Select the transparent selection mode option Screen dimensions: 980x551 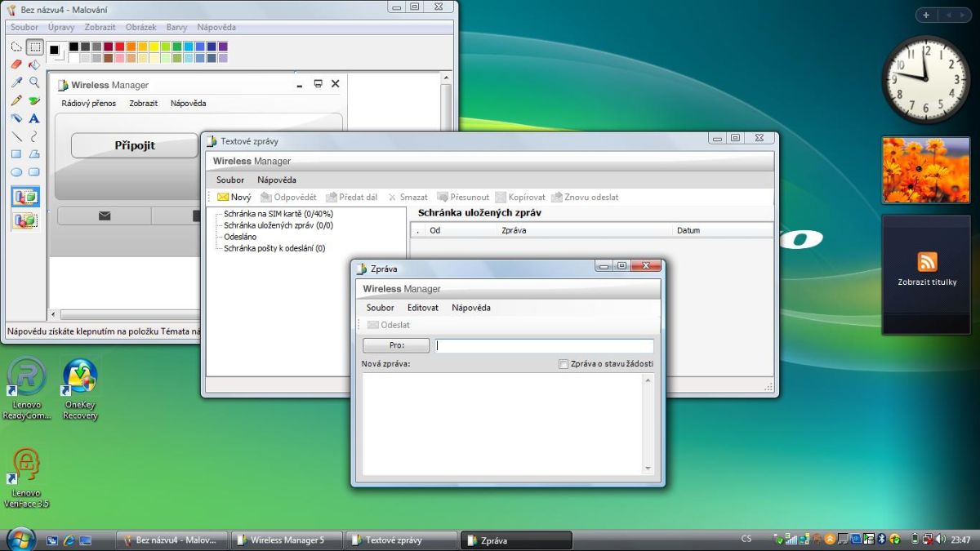(25, 220)
